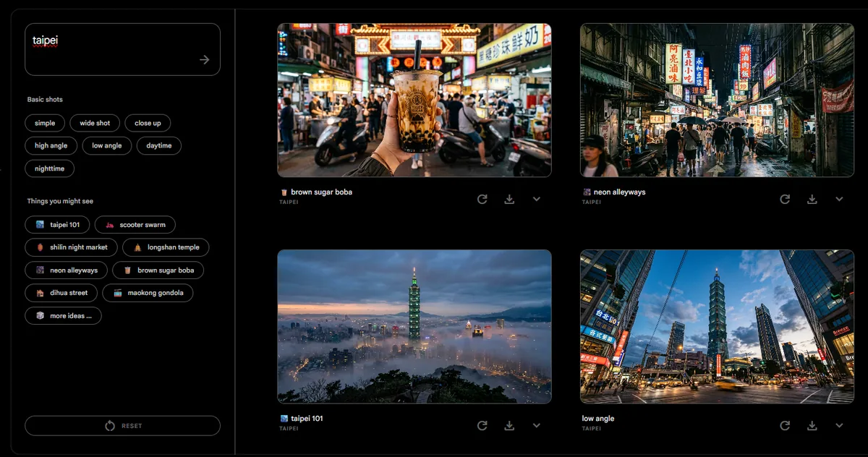Submit the taipei prompt with arrow icon
The image size is (868, 457).
tap(204, 60)
